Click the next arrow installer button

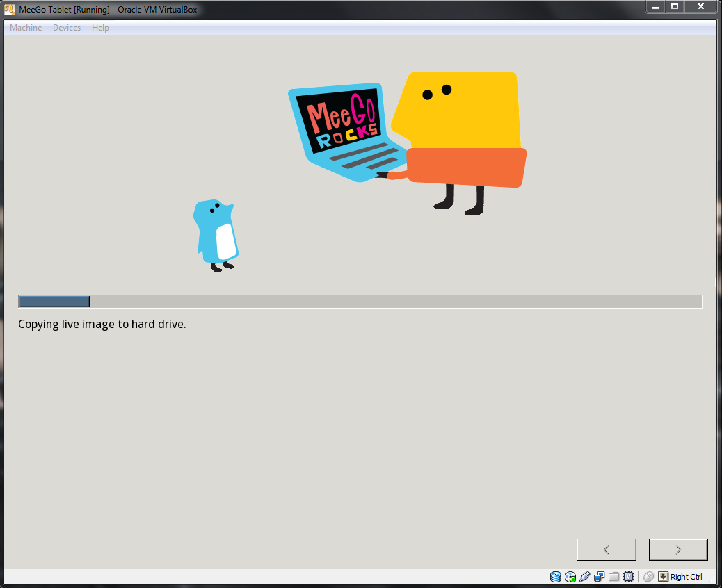coord(678,549)
